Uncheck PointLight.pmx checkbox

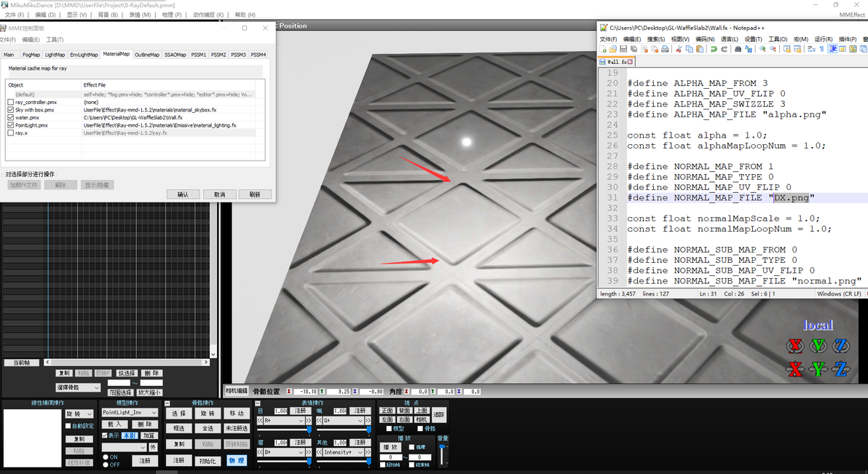(x=10, y=125)
